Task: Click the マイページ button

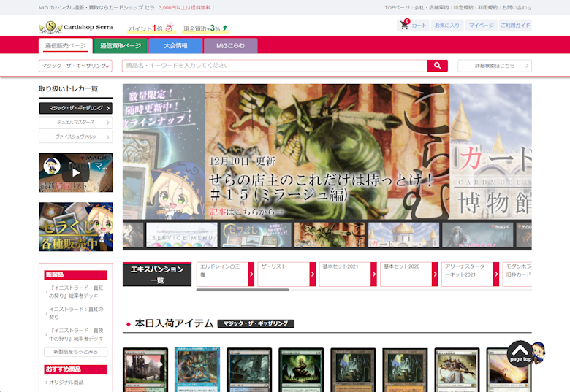Action: (x=481, y=26)
